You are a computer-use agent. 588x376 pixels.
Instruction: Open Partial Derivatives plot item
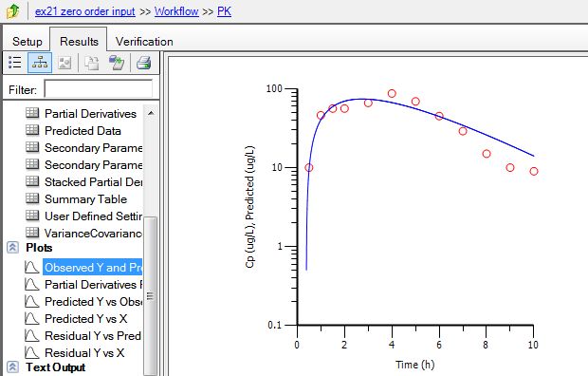click(93, 285)
